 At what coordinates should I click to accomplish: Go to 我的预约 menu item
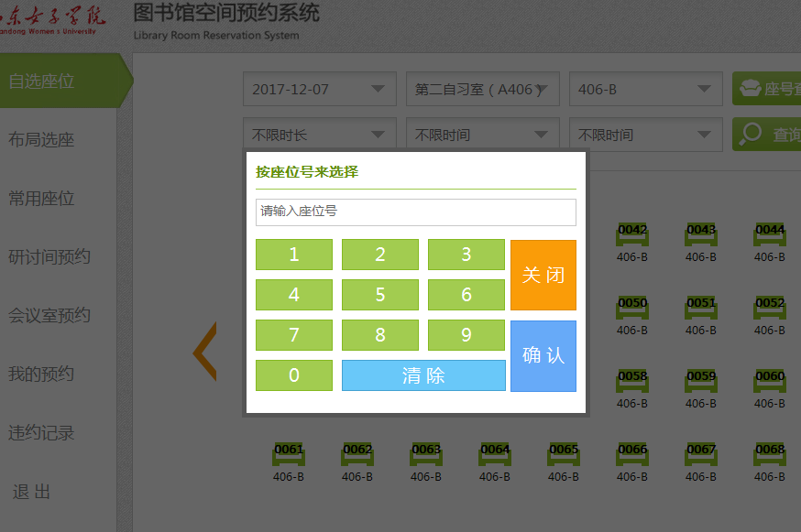tap(42, 375)
